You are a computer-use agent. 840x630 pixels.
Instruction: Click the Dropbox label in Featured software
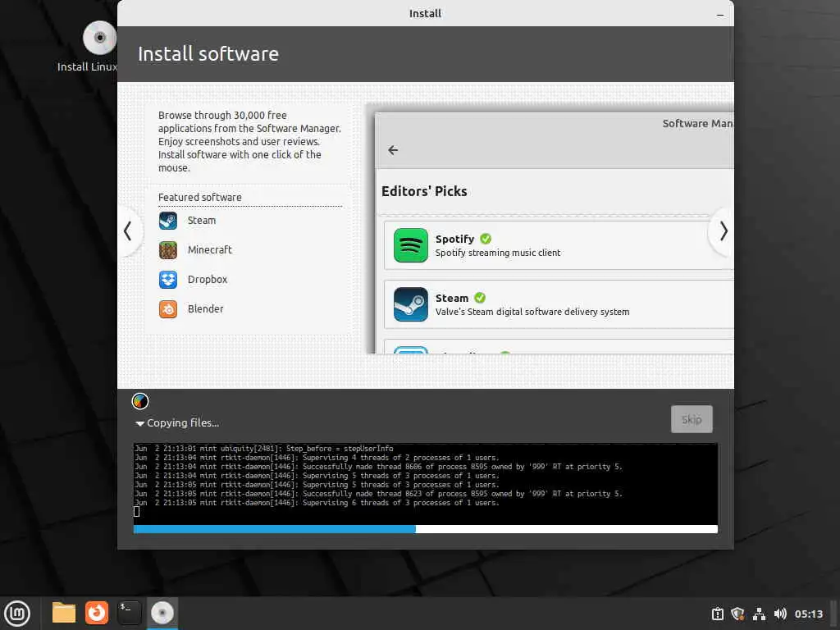pyautogui.click(x=208, y=280)
